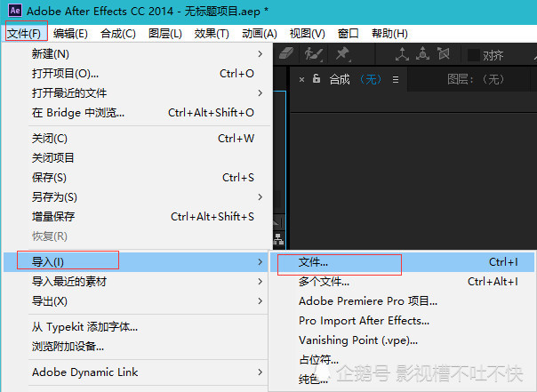This screenshot has height=392, width=537.
Task: Select Vanishing Point (.vpe)...
Action: click(402, 340)
